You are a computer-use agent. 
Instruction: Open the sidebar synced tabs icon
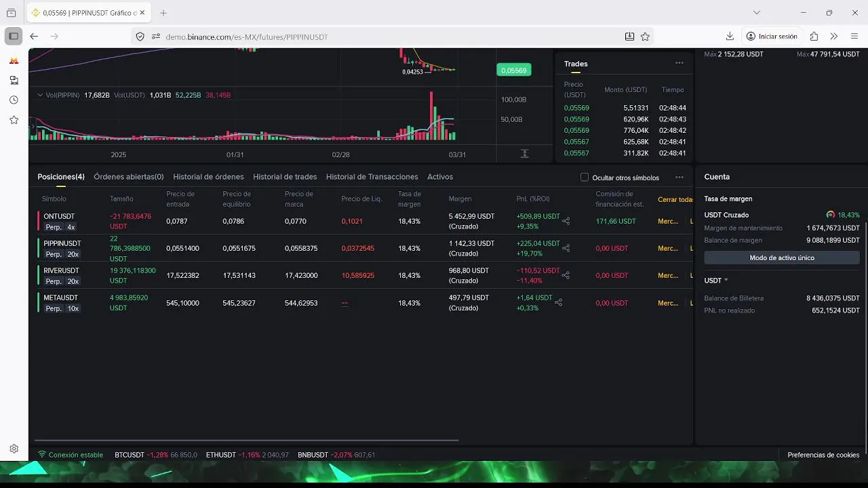[x=14, y=80]
